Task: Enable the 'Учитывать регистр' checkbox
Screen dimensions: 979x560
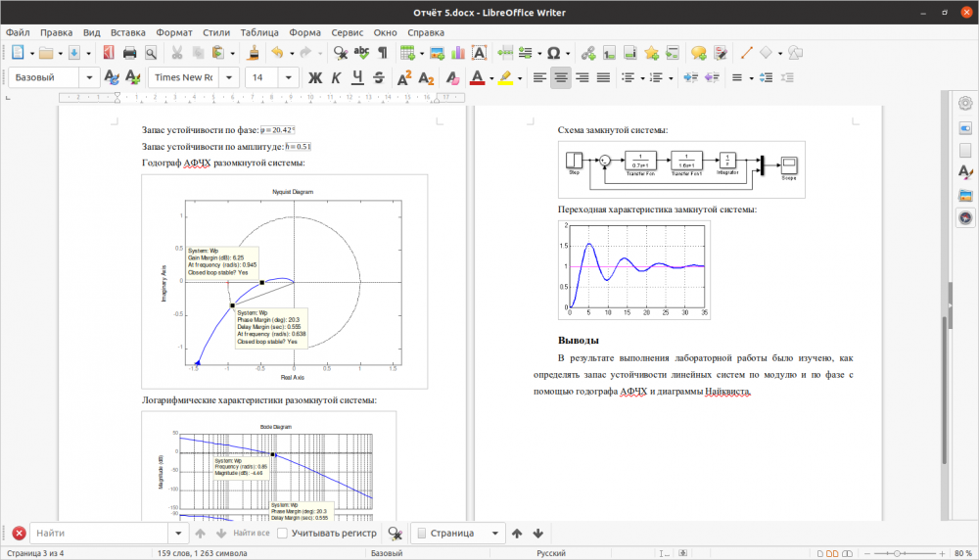Action: pyautogui.click(x=283, y=534)
